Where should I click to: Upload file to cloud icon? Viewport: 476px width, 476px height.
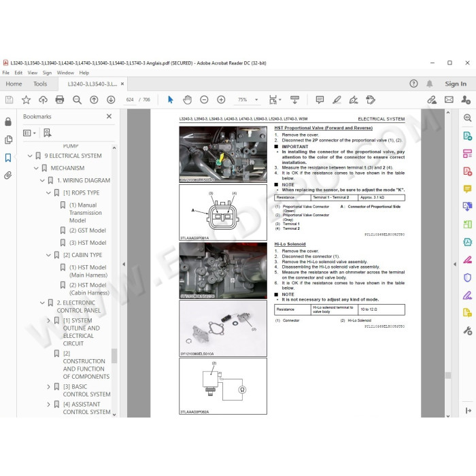43,99
